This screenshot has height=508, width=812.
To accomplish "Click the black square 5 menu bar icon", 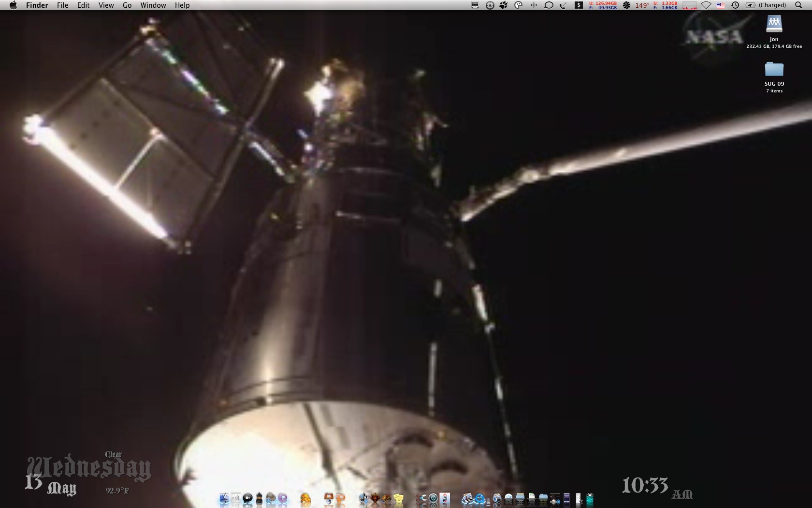I will (x=579, y=5).
